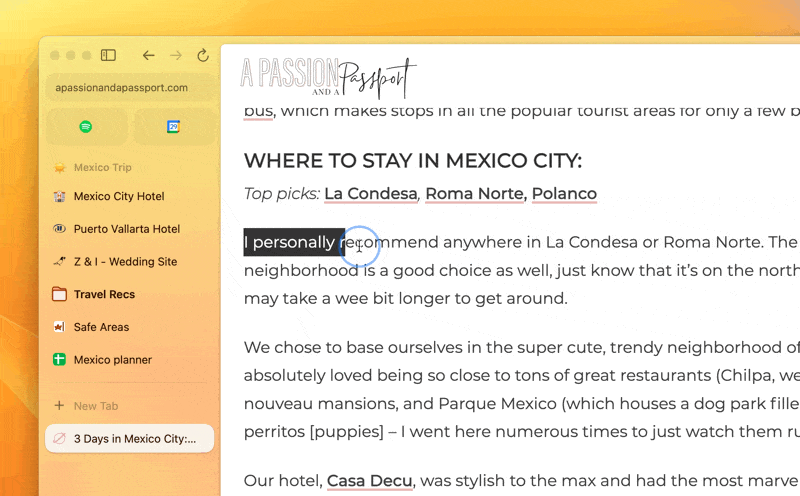800x496 pixels.
Task: Open the Mexico City Hotel tab
Action: tap(130, 196)
